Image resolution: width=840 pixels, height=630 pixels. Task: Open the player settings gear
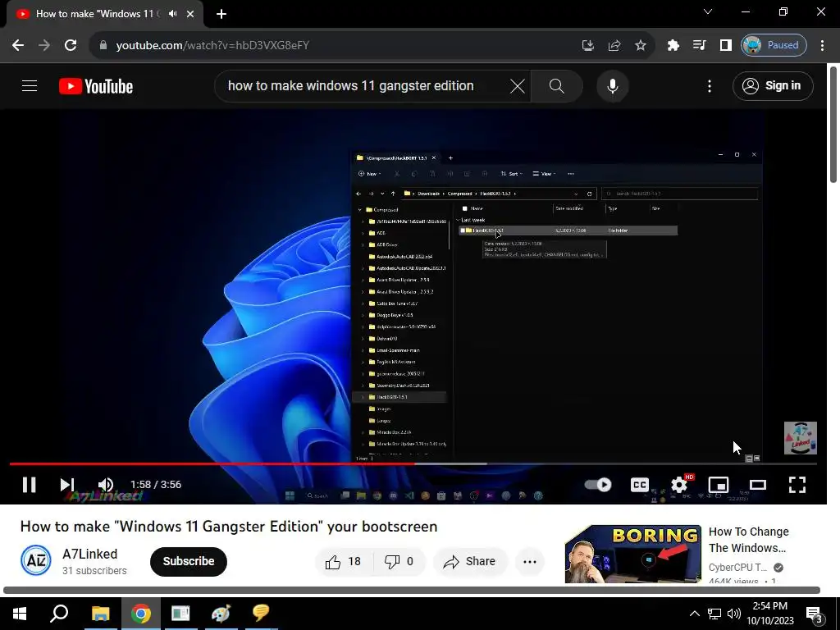coord(679,484)
